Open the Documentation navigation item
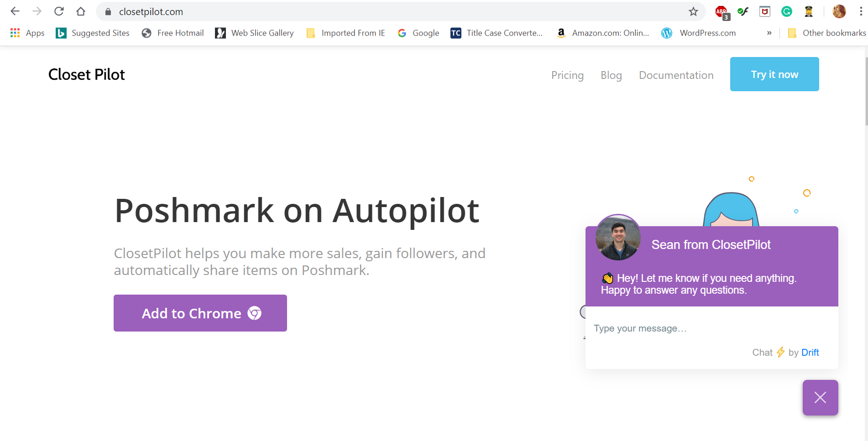868x441 pixels. tap(676, 75)
